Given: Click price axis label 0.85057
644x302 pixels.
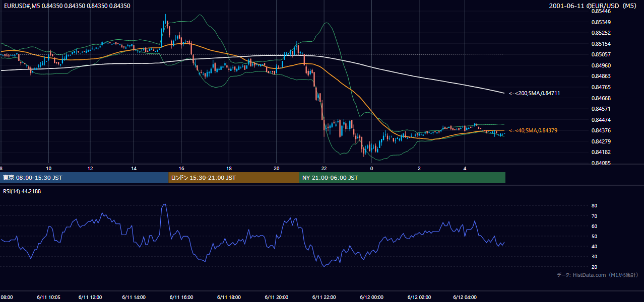Looking at the screenshot, I should click(x=601, y=54).
